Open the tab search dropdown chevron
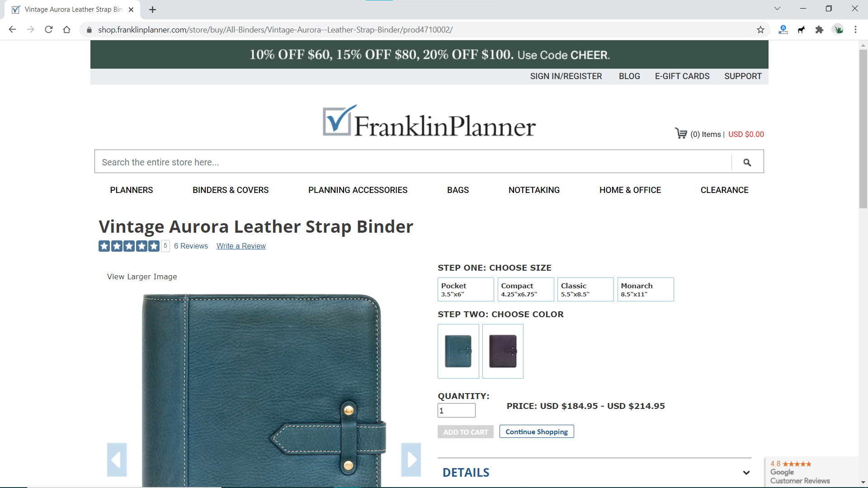The image size is (868, 488). 777,9
